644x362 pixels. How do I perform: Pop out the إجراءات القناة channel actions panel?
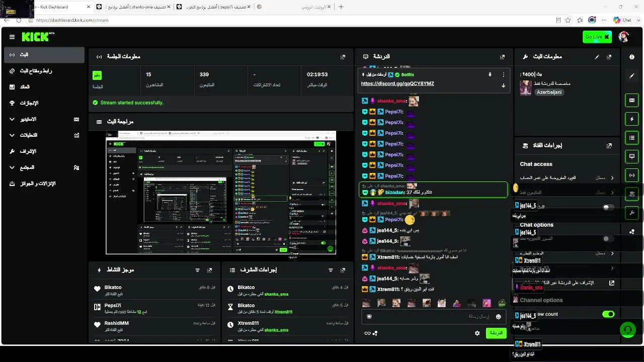[609, 146]
